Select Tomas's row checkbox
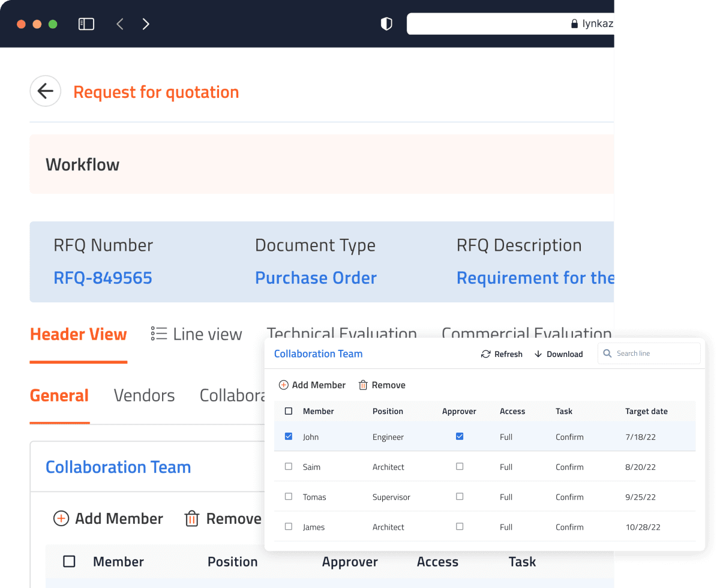 (289, 496)
